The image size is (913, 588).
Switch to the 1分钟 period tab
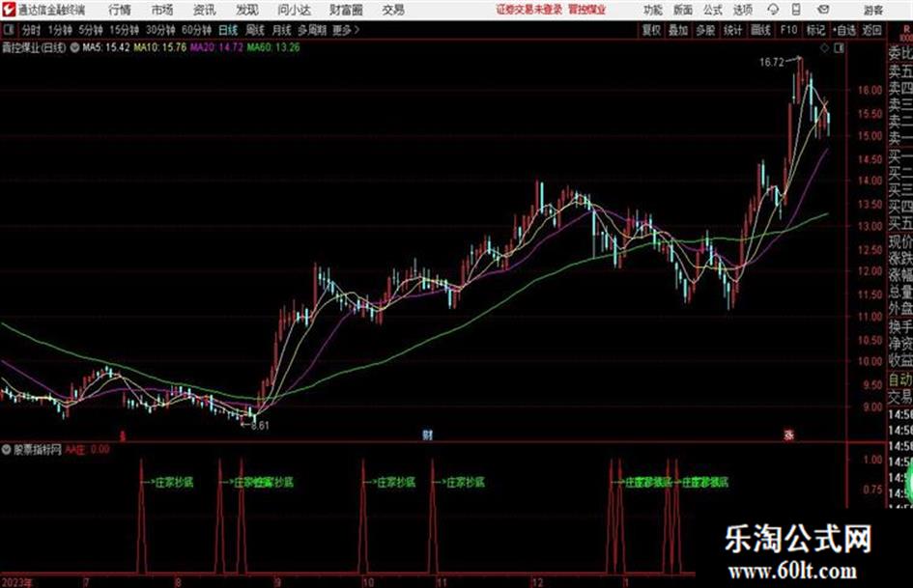(59, 30)
